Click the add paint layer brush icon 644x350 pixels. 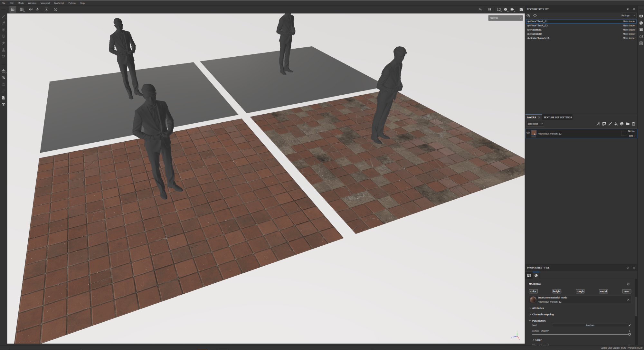[610, 124]
